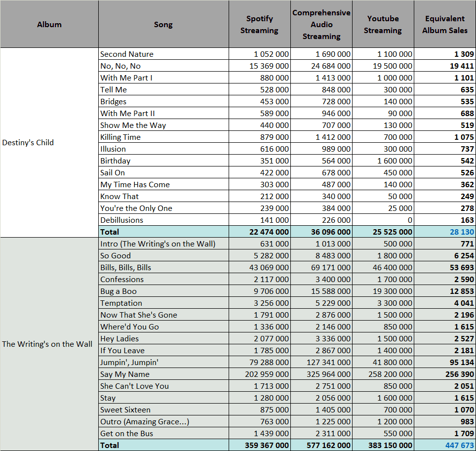Select audio streaming total 36 096 000
The width and height of the screenshot is (476, 451).
pyautogui.click(x=321, y=231)
